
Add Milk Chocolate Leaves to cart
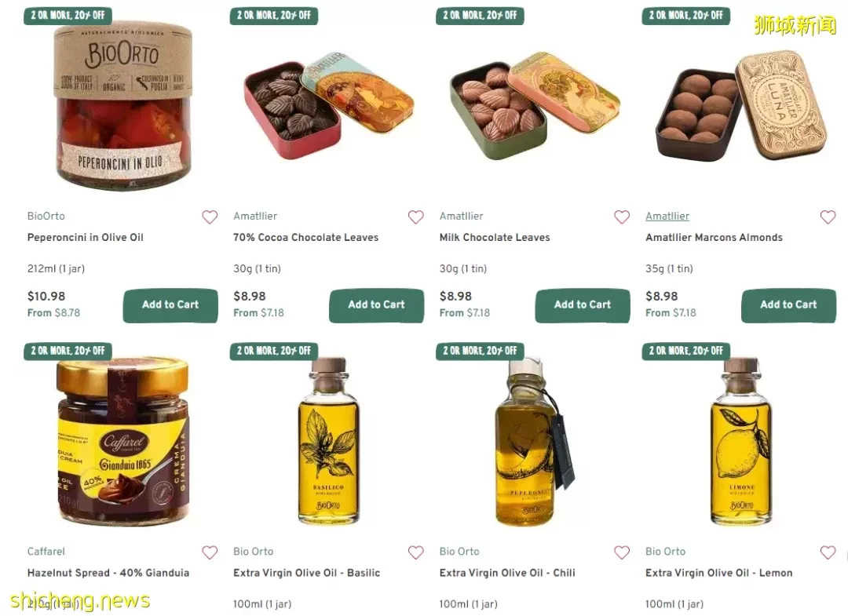pyautogui.click(x=583, y=305)
